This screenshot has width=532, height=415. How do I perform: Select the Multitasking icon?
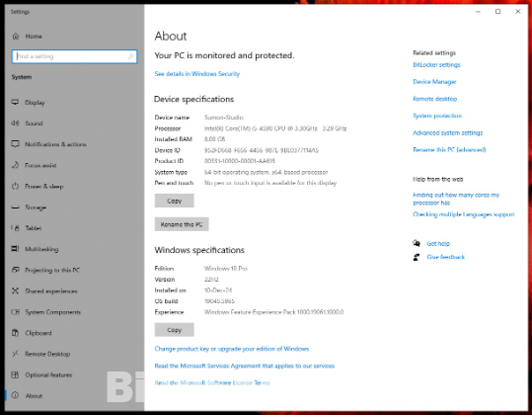pyautogui.click(x=15, y=249)
